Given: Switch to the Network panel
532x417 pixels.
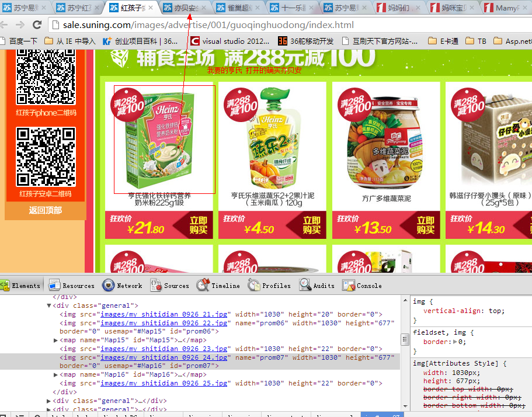Looking at the screenshot, I should pos(122,286).
